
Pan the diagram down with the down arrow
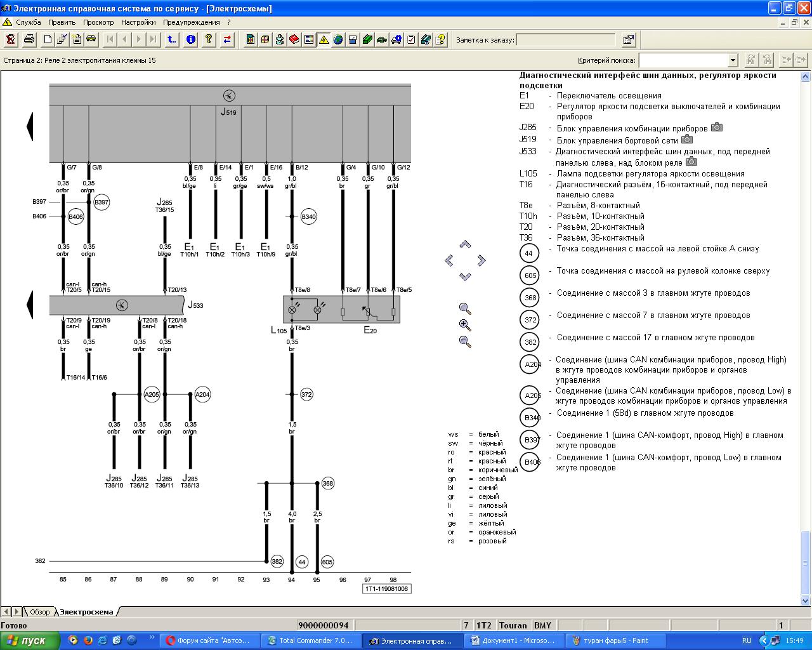[x=465, y=276]
